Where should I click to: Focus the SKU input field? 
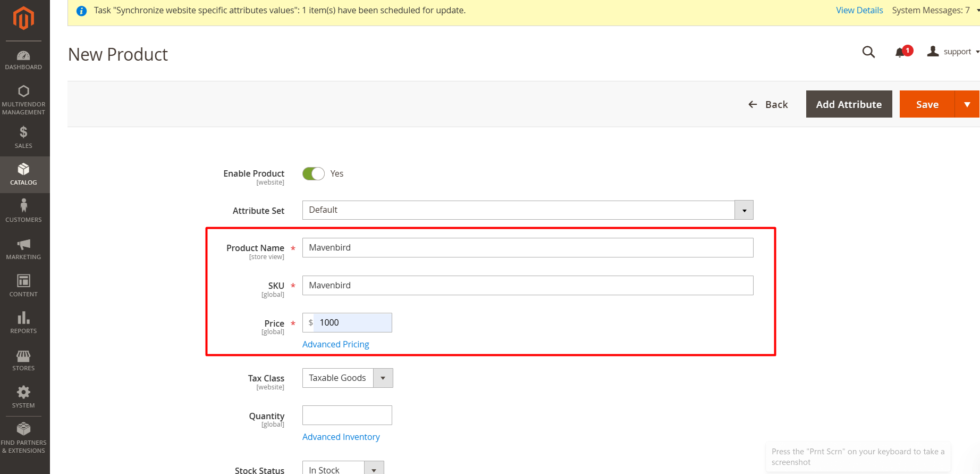point(528,286)
